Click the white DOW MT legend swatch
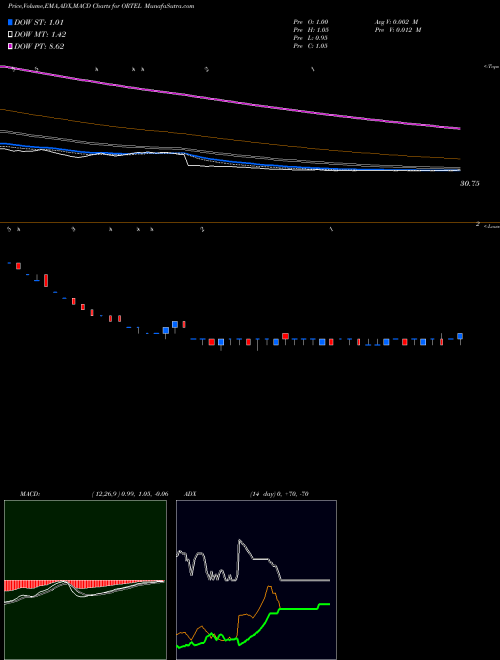The image size is (500, 660). click(x=10, y=35)
